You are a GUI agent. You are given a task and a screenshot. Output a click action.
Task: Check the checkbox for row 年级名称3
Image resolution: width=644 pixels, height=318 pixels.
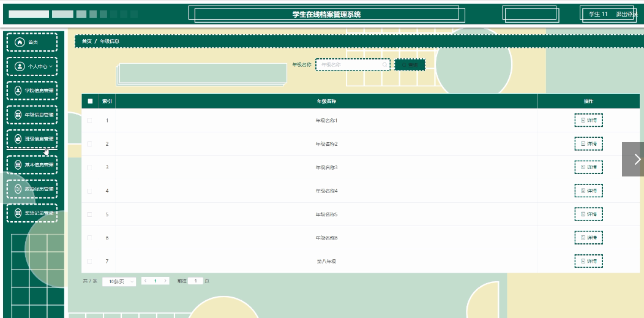coord(89,167)
